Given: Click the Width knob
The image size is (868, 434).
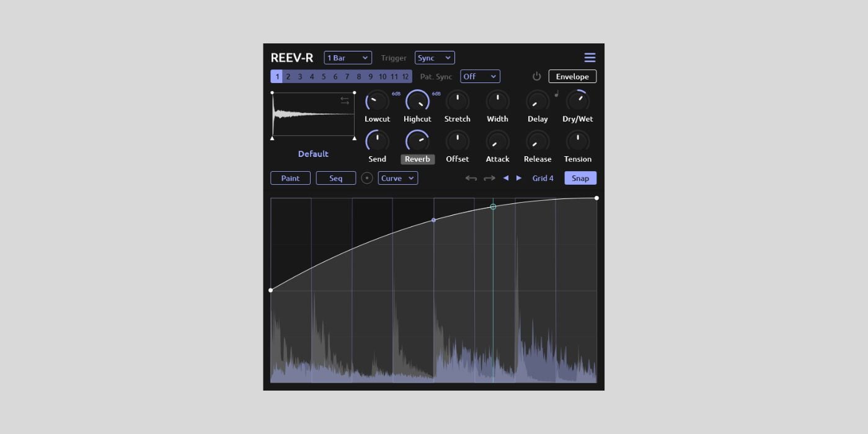Looking at the screenshot, I should click(x=497, y=100).
